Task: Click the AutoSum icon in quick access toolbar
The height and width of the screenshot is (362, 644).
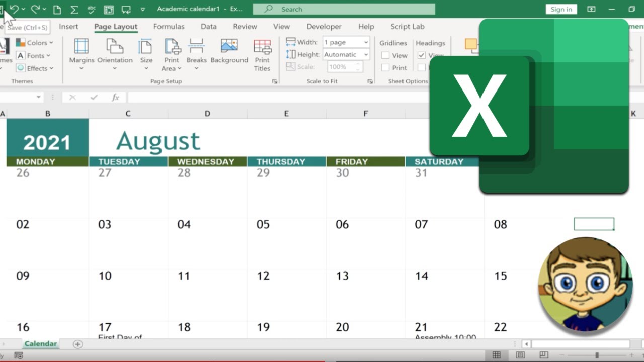Action: 74,9
